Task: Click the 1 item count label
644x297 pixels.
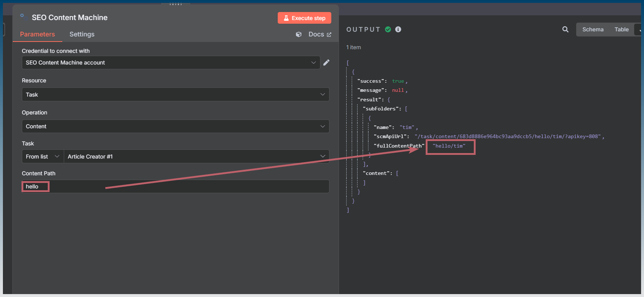Action: coord(354,47)
